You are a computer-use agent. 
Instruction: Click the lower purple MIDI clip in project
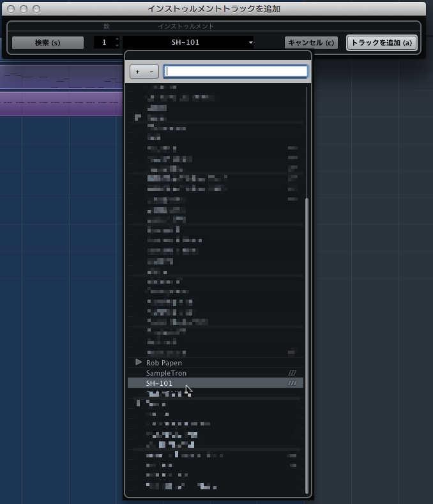pyautogui.click(x=61, y=104)
